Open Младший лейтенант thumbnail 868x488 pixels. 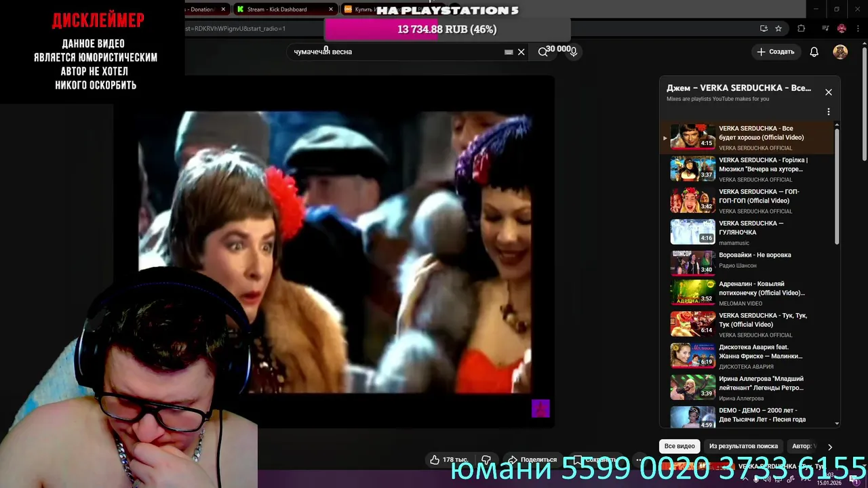[693, 387]
